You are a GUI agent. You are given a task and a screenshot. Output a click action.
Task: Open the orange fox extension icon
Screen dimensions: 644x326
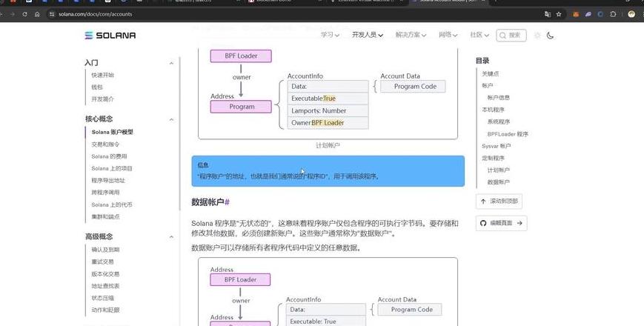coord(576,14)
